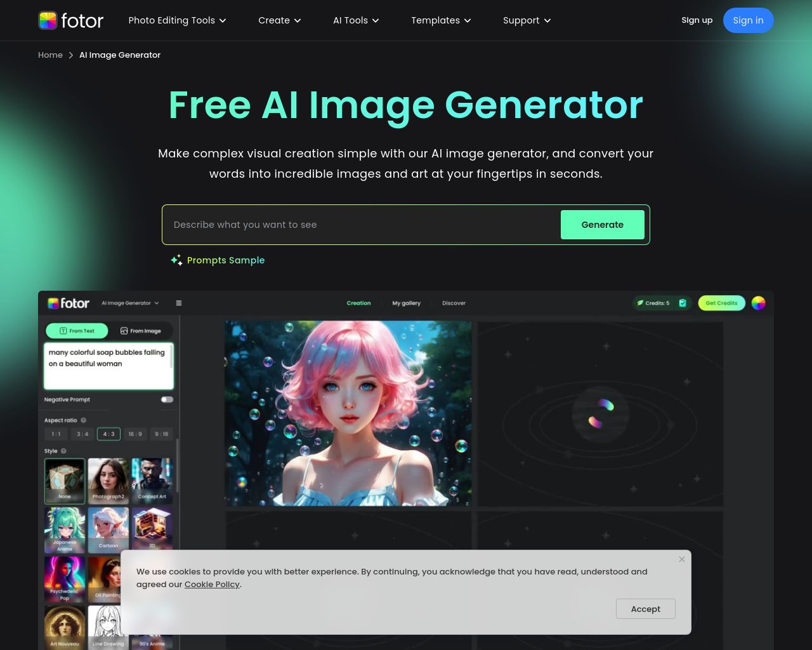Viewport: 812px width, 650px height.
Task: Click the colorful profile wheel in the editor header
Action: (758, 303)
